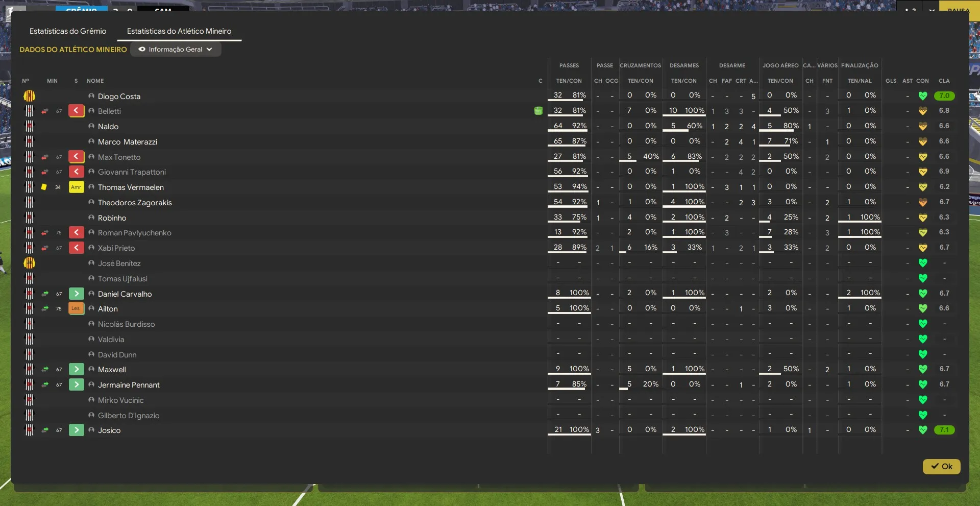Click Giovanni Trapattoni's red substitution icon
Viewport: 980px width, 506px height.
pyautogui.click(x=76, y=172)
